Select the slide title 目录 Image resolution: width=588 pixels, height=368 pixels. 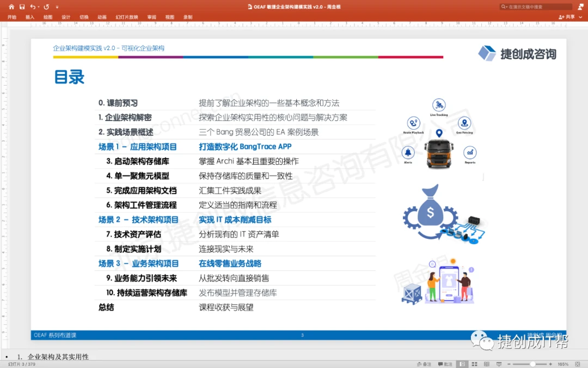[x=69, y=77]
